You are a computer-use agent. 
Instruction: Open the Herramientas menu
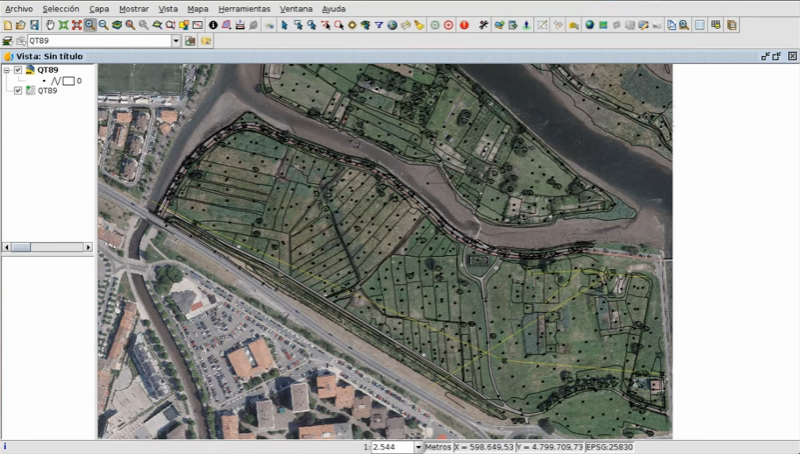pos(244,8)
